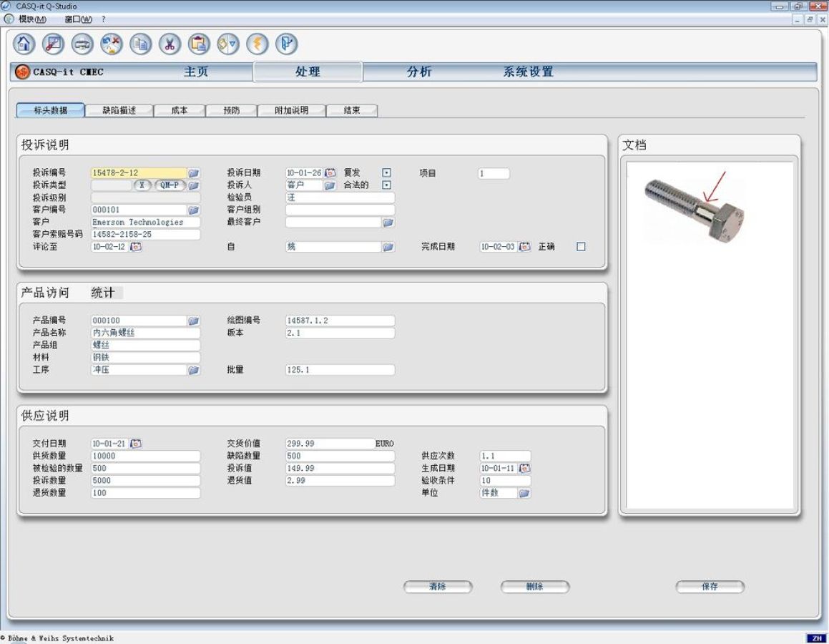Click the Cut scissors icon
This screenshot has width=829, height=644.
170,44
